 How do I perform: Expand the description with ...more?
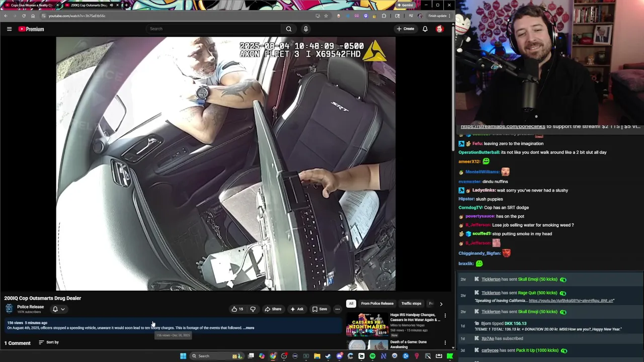point(249,328)
